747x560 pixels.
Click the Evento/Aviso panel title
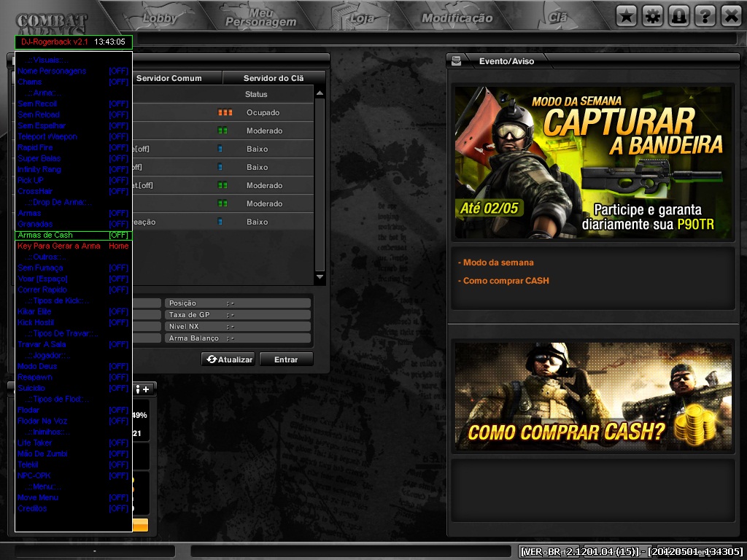[x=506, y=61]
